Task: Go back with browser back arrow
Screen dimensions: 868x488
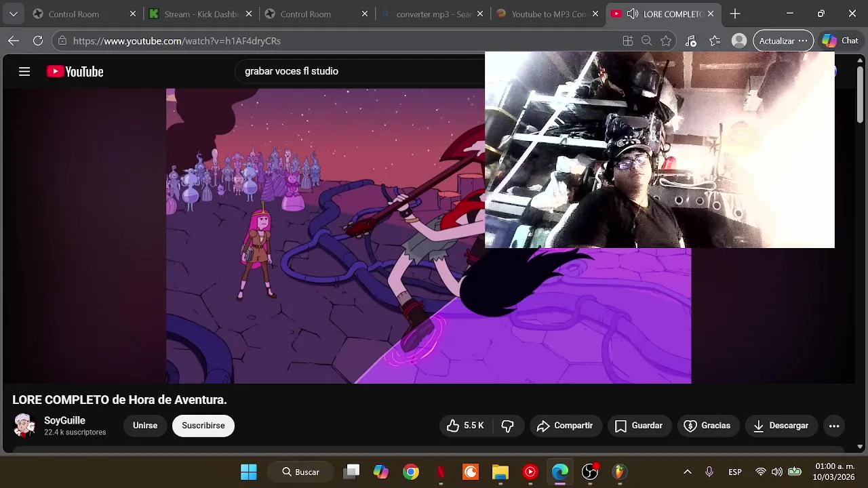Action: click(x=14, y=41)
